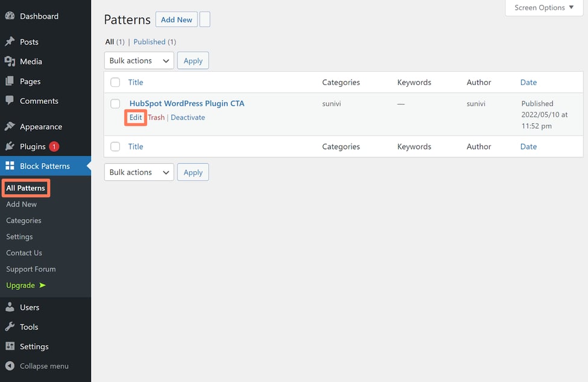Open the bottom Bulk actions dropdown

pos(139,173)
